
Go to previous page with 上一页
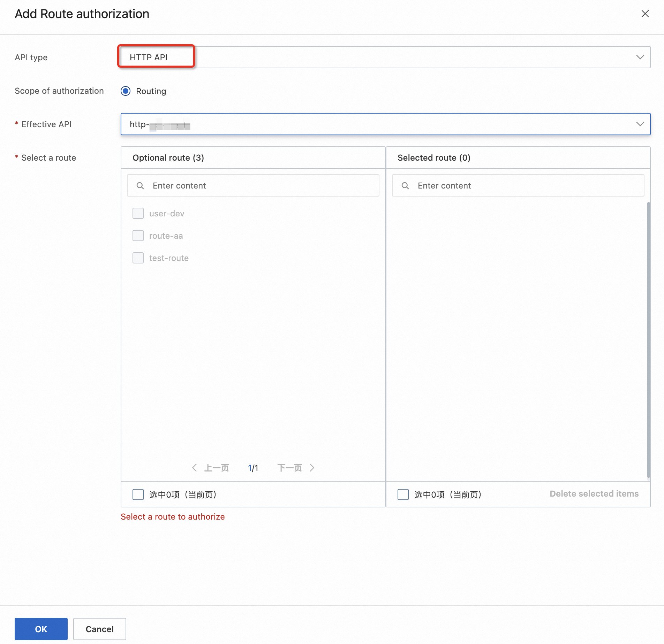click(x=211, y=468)
